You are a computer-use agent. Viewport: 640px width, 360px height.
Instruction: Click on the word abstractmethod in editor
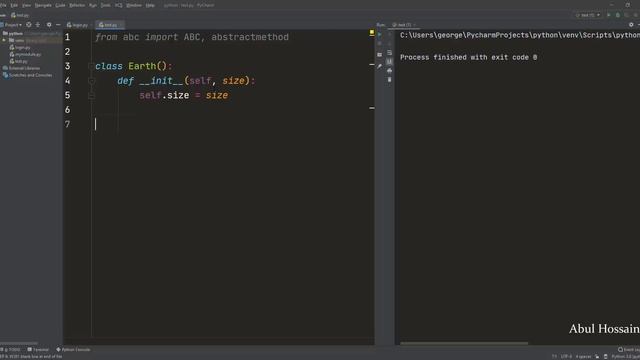[250, 37]
